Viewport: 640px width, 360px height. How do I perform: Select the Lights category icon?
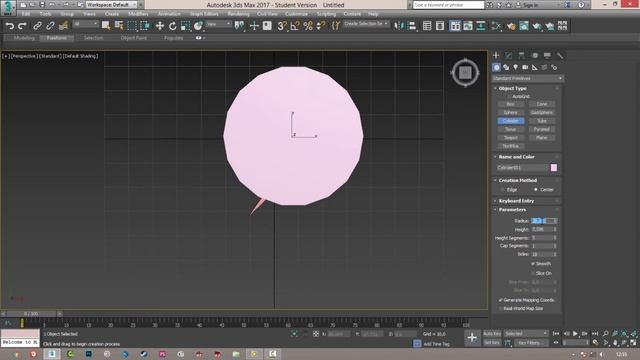pyautogui.click(x=516, y=67)
